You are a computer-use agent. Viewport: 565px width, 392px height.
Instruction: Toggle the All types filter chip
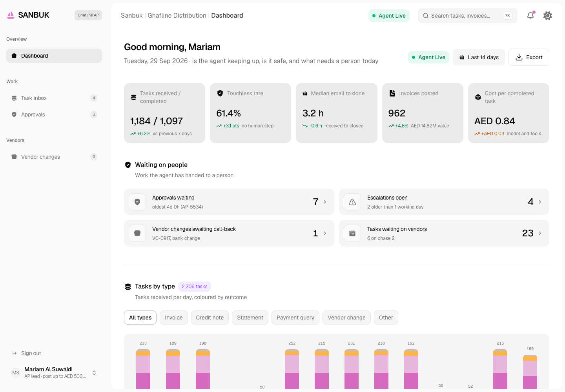pos(140,318)
